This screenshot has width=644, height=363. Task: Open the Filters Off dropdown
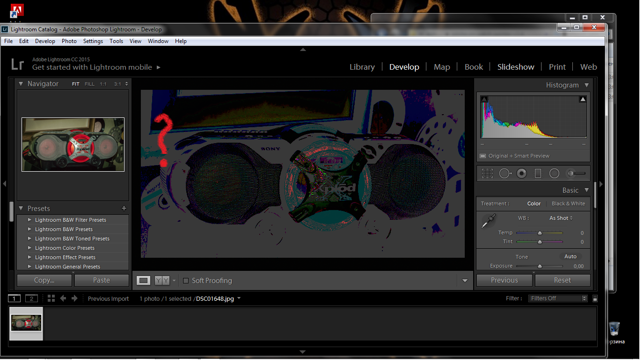pyautogui.click(x=557, y=298)
